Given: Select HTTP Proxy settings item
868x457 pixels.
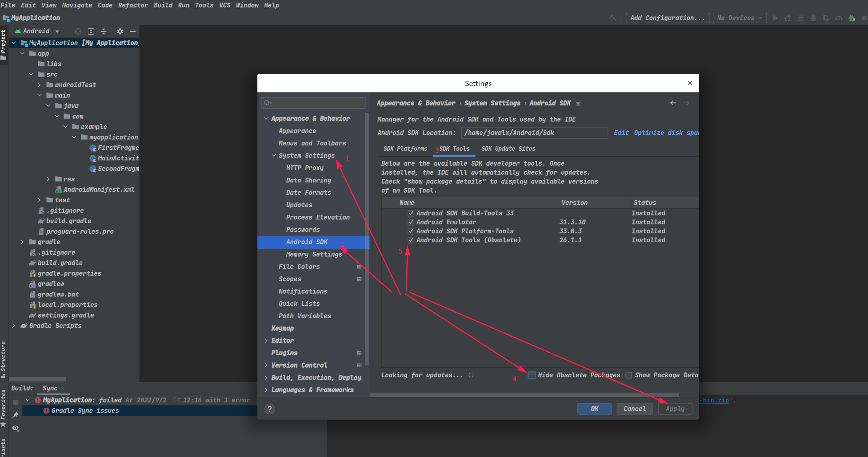Looking at the screenshot, I should 305,168.
